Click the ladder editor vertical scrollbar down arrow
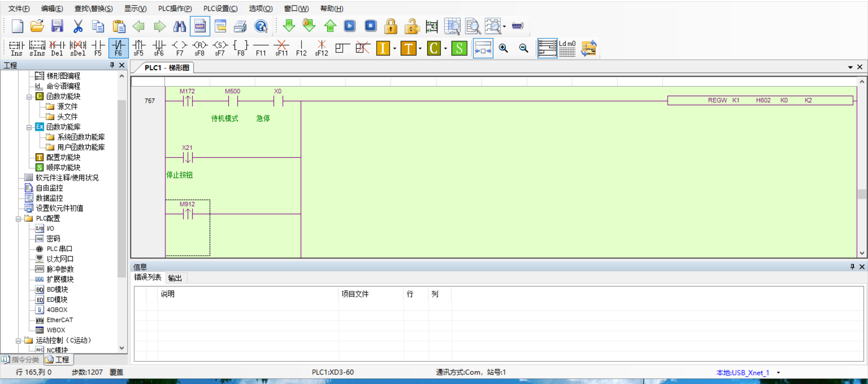The image size is (868, 384). [862, 253]
